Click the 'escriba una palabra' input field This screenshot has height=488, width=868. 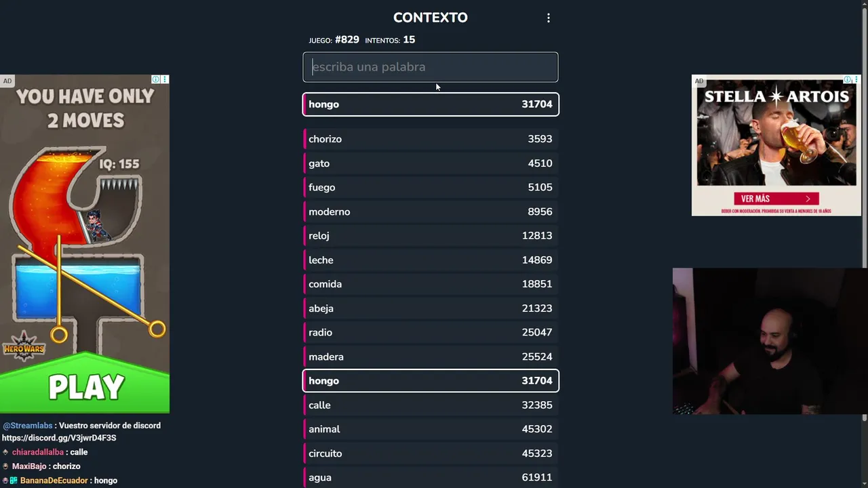[431, 67]
